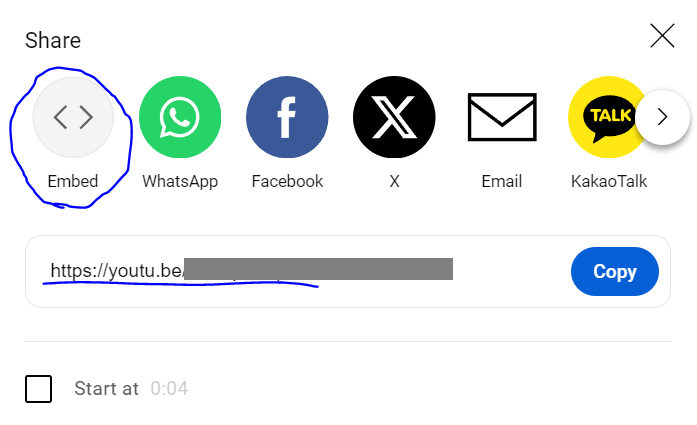Click the Start at label text
The height and width of the screenshot is (425, 697).
[x=107, y=389]
